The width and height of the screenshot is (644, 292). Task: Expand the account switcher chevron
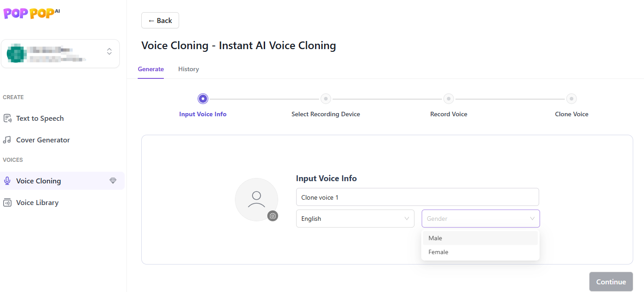click(x=109, y=51)
